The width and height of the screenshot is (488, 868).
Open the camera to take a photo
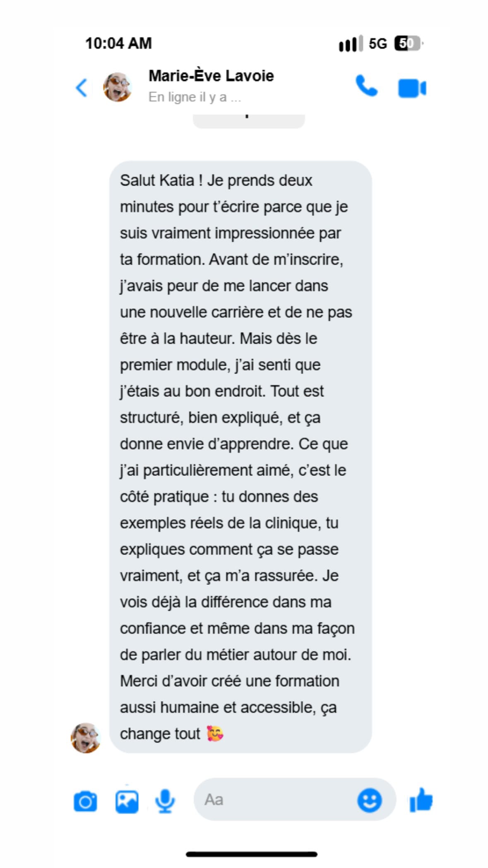click(85, 802)
